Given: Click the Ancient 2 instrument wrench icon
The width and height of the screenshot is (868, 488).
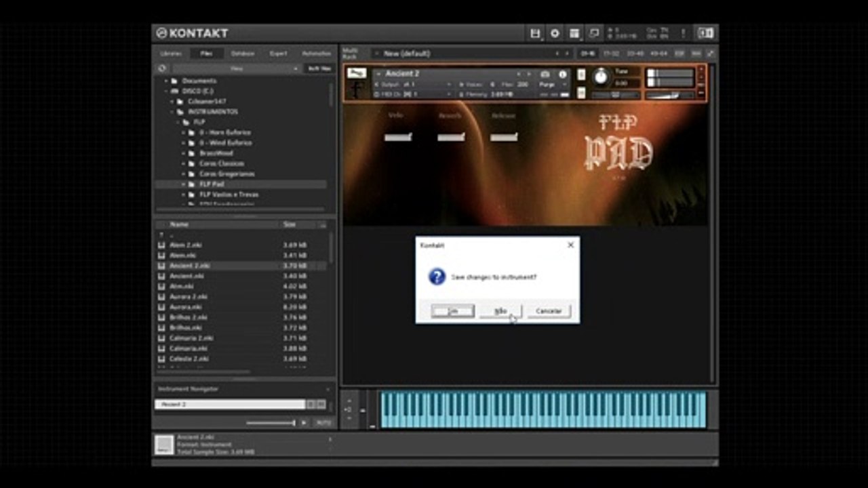Looking at the screenshot, I should (355, 73).
